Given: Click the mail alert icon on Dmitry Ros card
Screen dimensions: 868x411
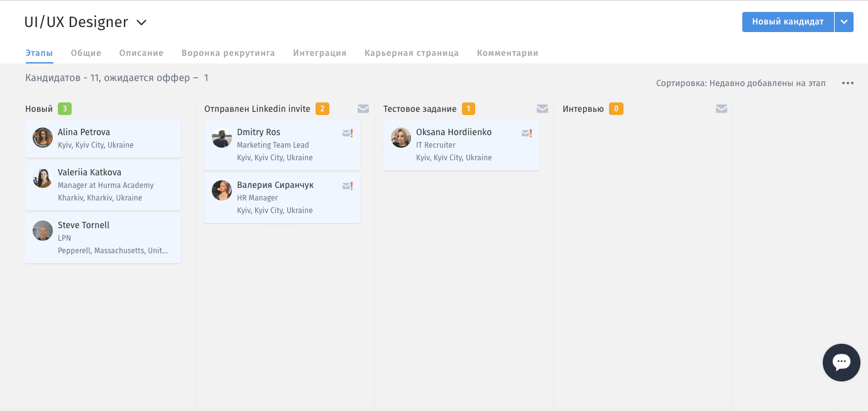Looking at the screenshot, I should coord(348,133).
